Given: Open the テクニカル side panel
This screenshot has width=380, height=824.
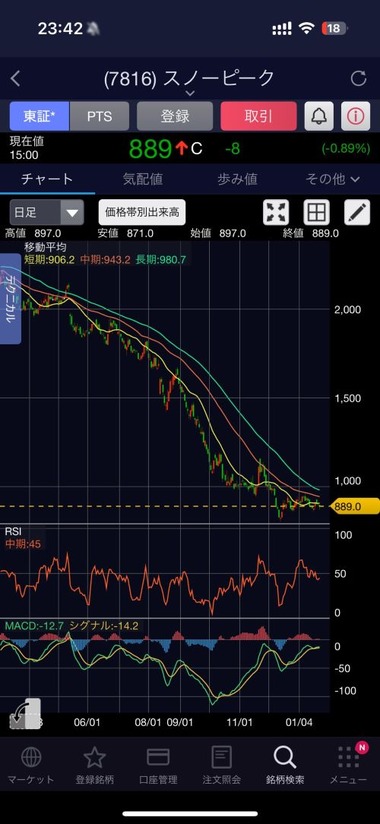Looking at the screenshot, I should [11, 298].
